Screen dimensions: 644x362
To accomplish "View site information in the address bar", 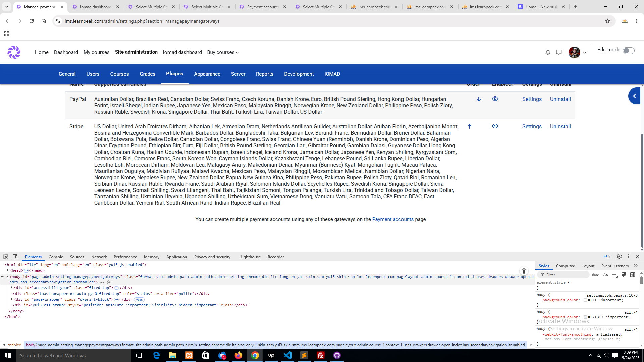I will click(58, 21).
